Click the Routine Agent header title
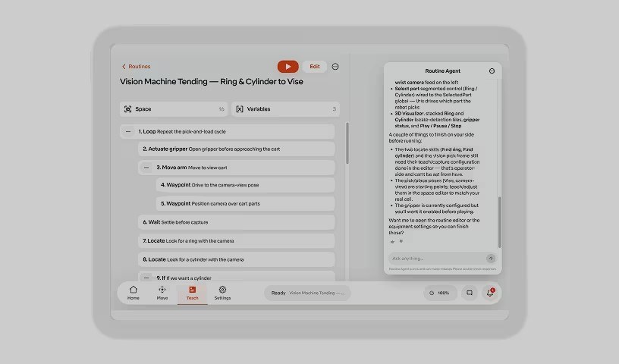619x364 pixels. pyautogui.click(x=442, y=71)
